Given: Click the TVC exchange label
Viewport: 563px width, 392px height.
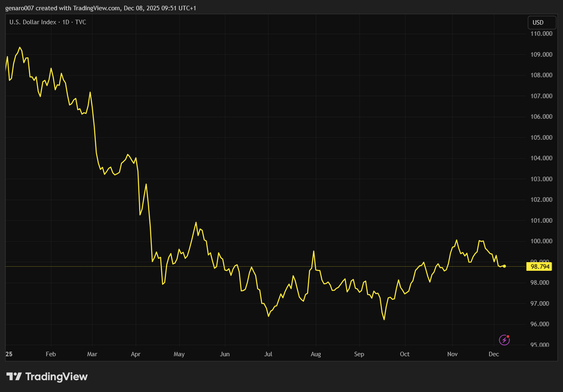Looking at the screenshot, I should tap(81, 22).
